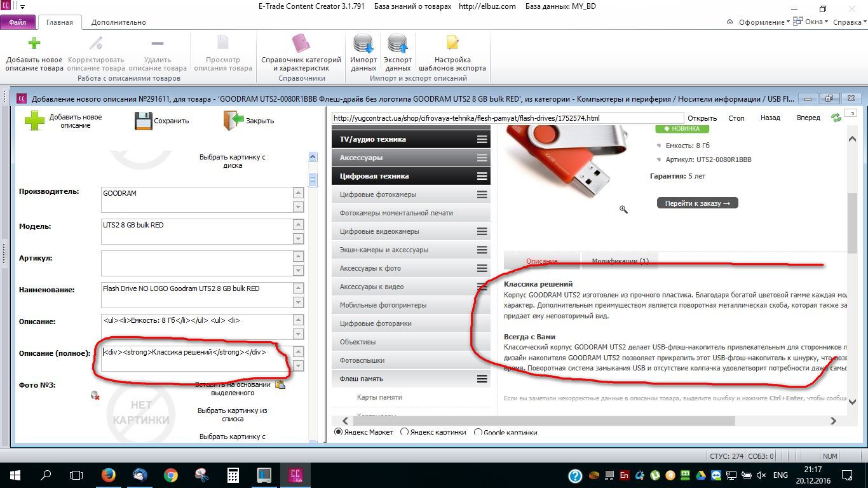Image resolution: width=868 pixels, height=488 pixels.
Task: Expand Флеш память submenu
Action: point(482,379)
